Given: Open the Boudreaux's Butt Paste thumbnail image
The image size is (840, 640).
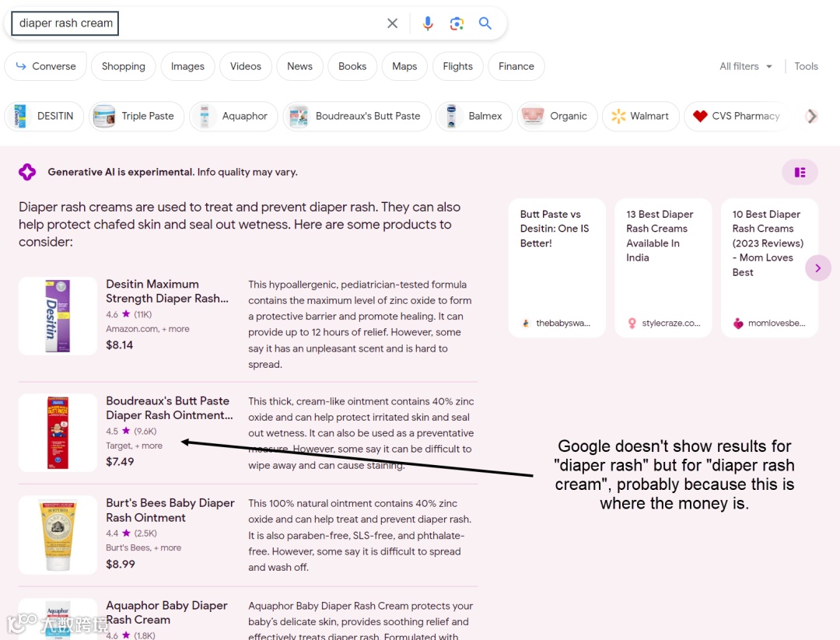Looking at the screenshot, I should pos(58,432).
